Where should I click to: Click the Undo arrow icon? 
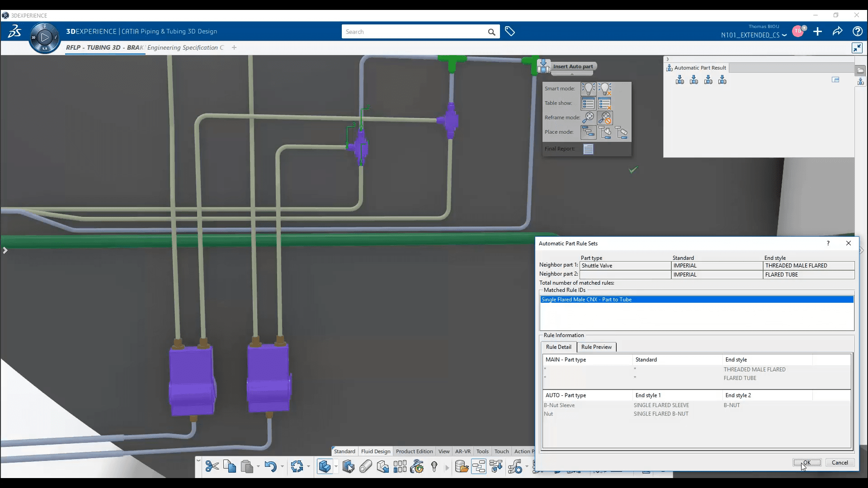tap(270, 466)
